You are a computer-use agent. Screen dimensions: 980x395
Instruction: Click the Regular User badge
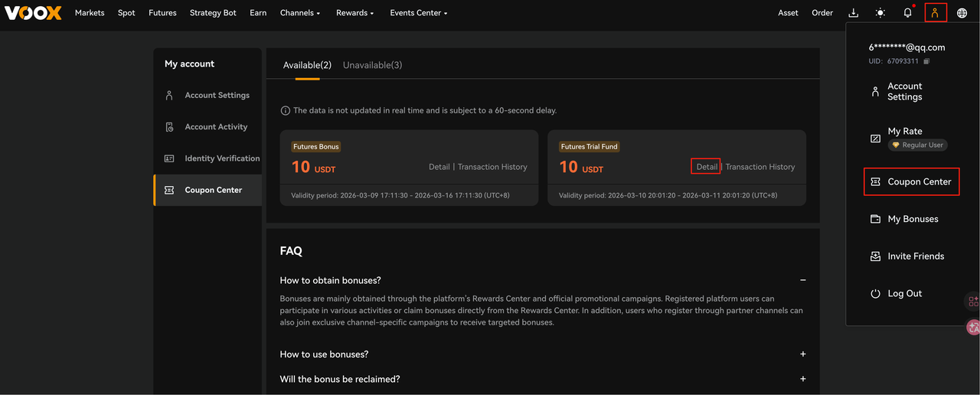(918, 145)
